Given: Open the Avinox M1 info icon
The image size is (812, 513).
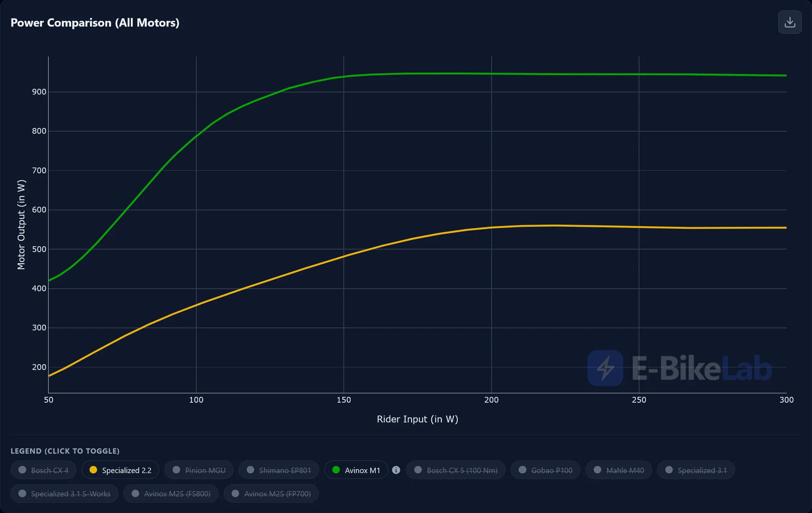Looking at the screenshot, I should [x=396, y=470].
